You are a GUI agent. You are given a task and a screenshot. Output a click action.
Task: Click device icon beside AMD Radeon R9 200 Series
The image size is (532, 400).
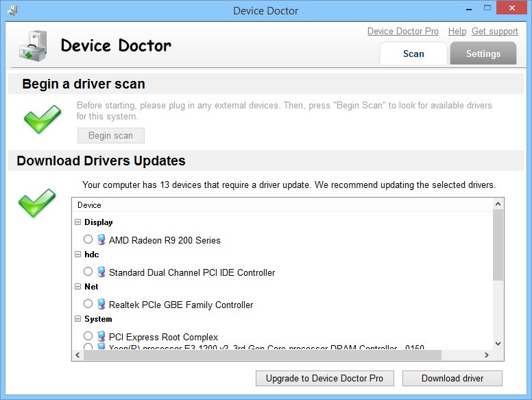pos(101,239)
